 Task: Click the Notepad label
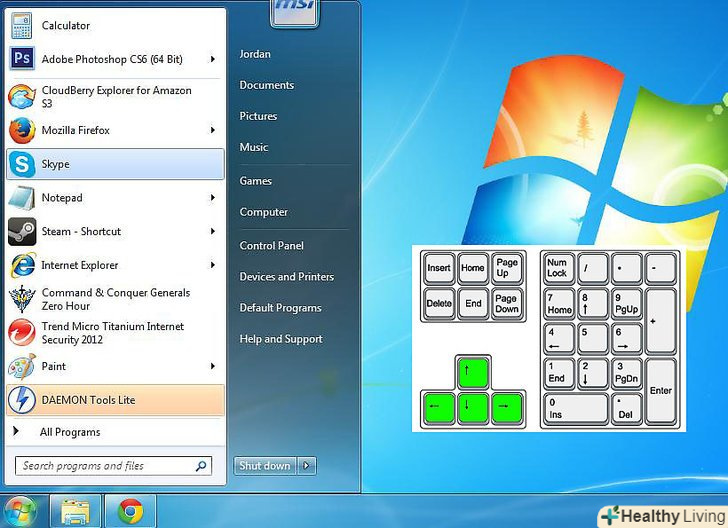62,198
